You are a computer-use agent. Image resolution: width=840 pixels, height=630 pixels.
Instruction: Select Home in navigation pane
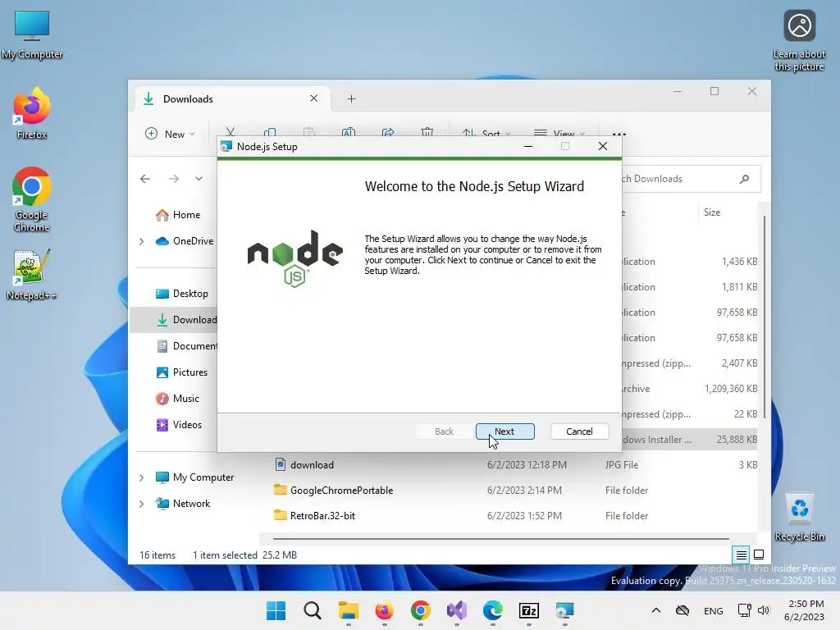point(177,215)
